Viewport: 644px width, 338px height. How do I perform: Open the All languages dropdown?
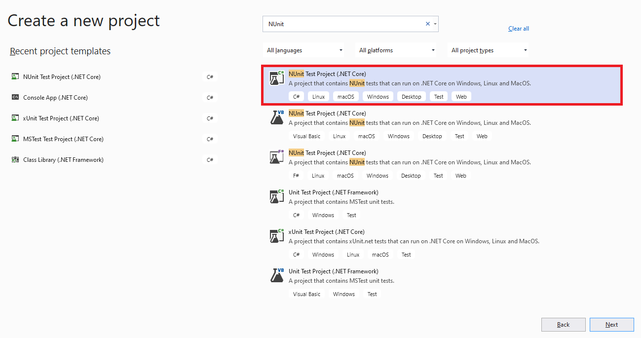coord(304,50)
